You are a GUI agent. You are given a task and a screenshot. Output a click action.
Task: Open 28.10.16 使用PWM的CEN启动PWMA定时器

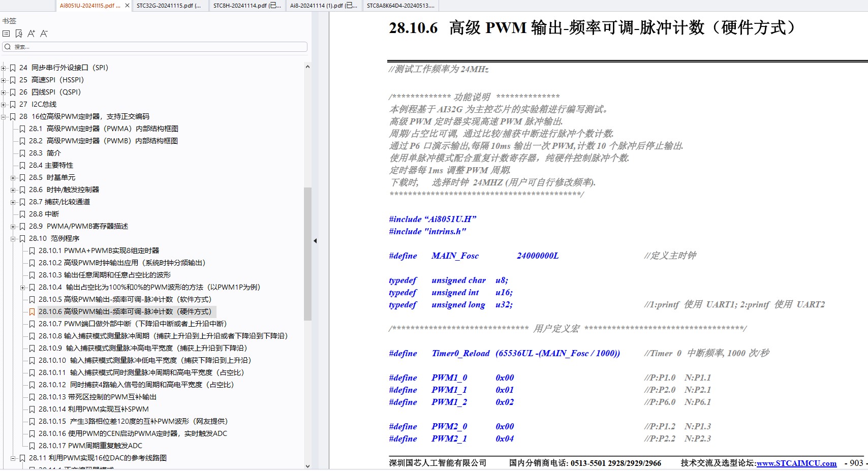click(133, 434)
